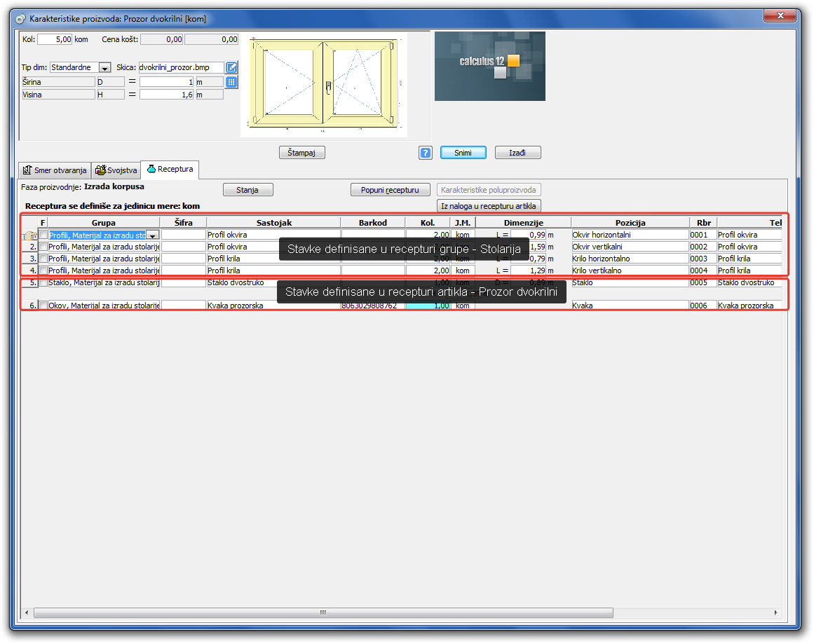Viewport: 814px width, 644px height.
Task: Click the calculus 12 logo image
Action: [489, 66]
